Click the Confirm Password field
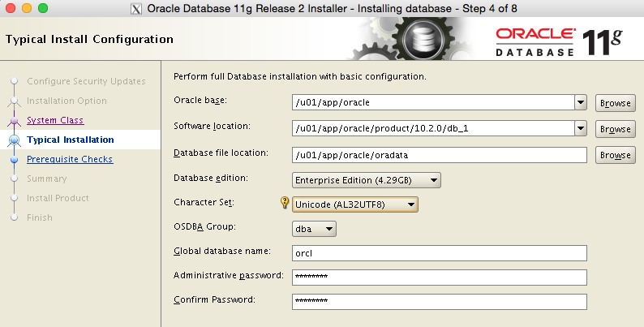 point(440,302)
